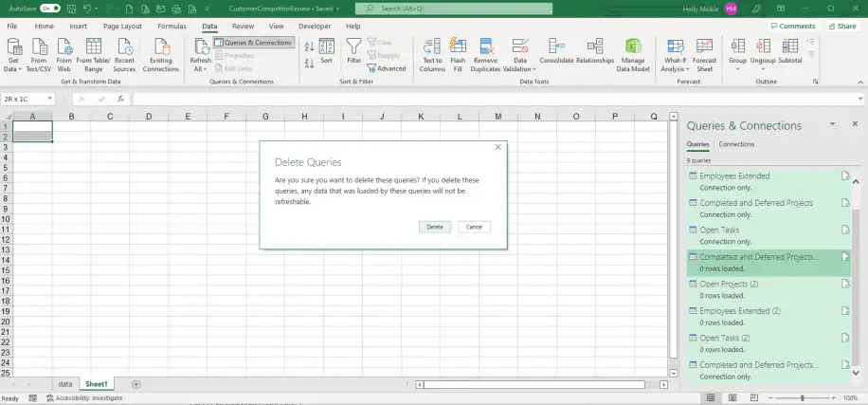Open Existing Connections
This screenshot has width=868, height=405.
[x=161, y=55]
